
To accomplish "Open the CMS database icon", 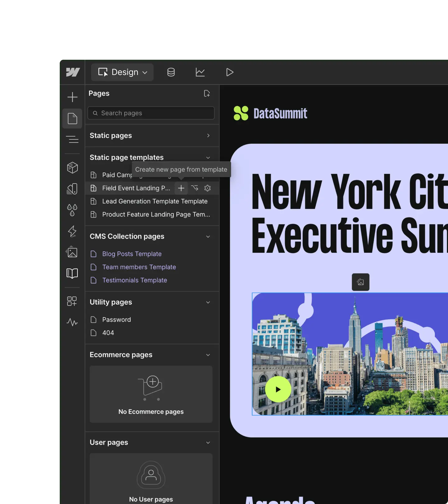I will pyautogui.click(x=171, y=72).
